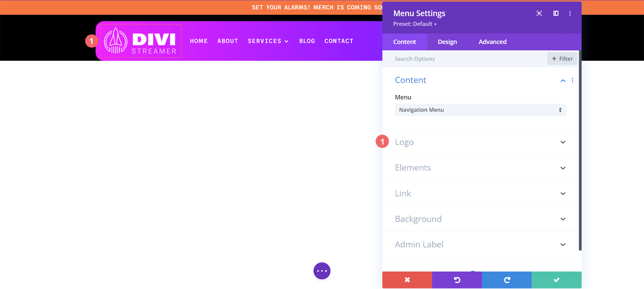The image size is (644, 289).
Task: Open purple builder dots button
Action: pos(322,271)
